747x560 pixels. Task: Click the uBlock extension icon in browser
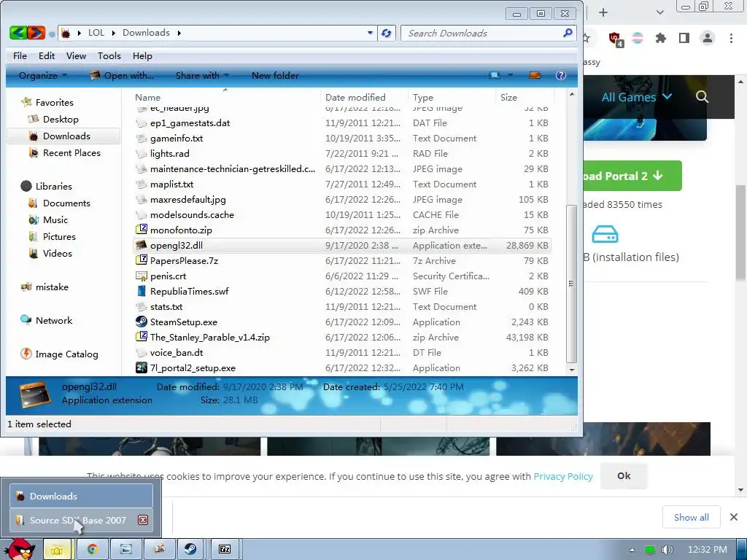point(615,39)
